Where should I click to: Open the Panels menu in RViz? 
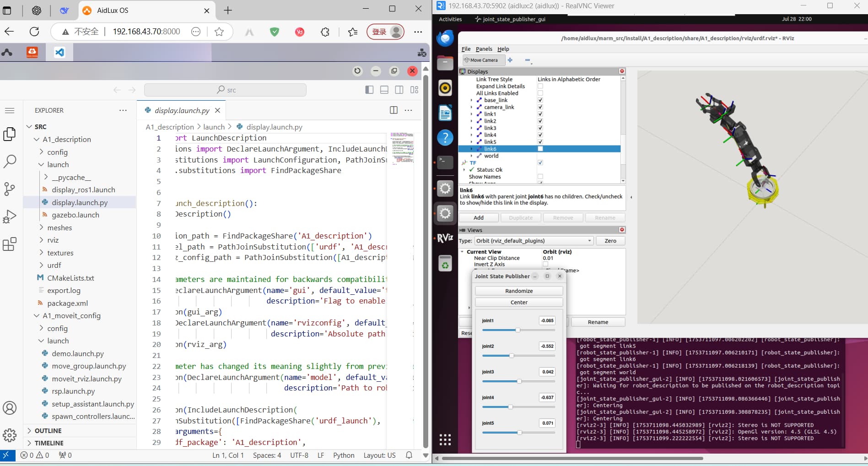click(484, 49)
